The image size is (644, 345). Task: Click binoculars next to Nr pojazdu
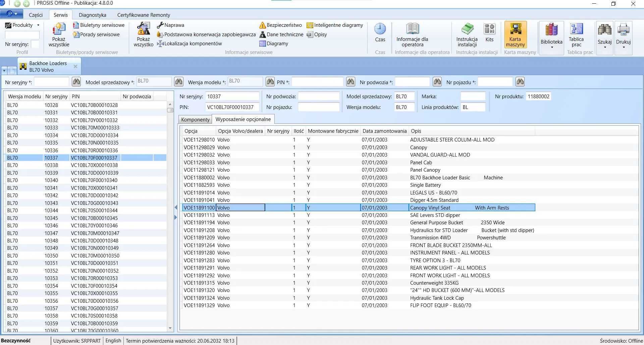[520, 81]
